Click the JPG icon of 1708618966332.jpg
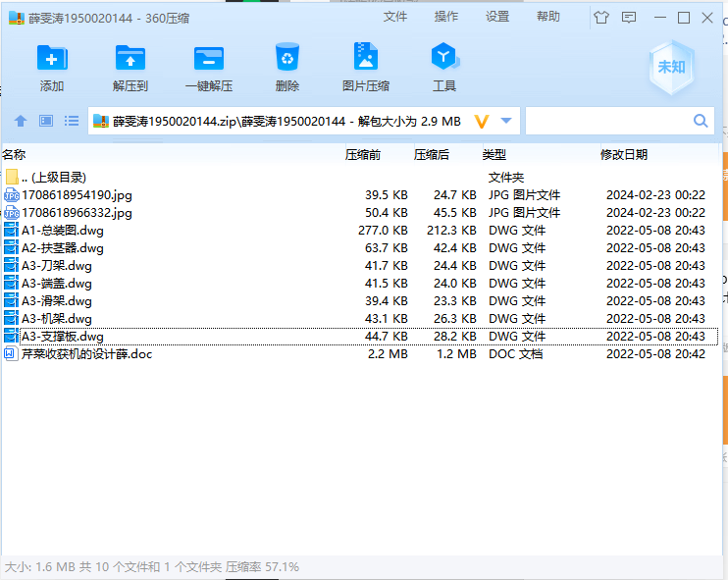 click(12, 213)
